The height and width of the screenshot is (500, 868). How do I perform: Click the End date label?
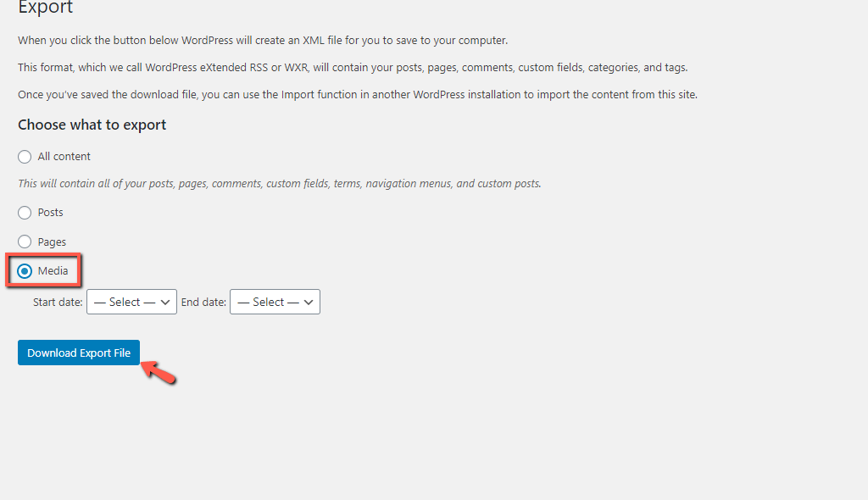tap(203, 303)
